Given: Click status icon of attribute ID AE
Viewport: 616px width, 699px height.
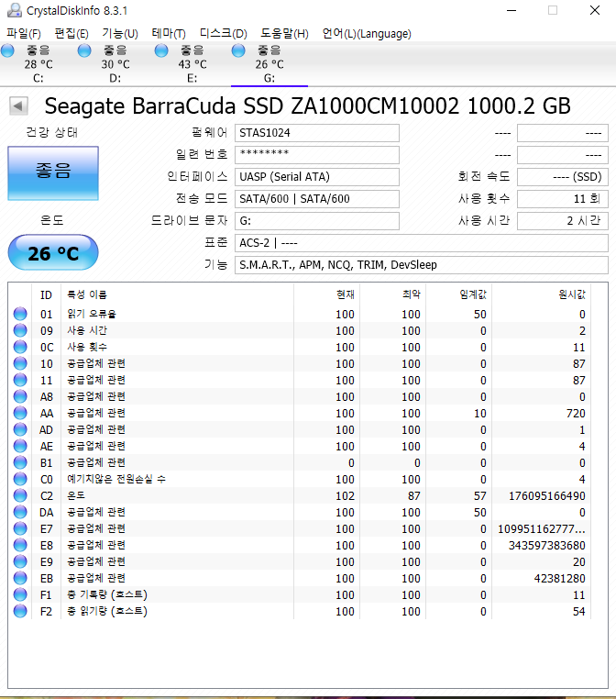Looking at the screenshot, I should click(x=20, y=446).
